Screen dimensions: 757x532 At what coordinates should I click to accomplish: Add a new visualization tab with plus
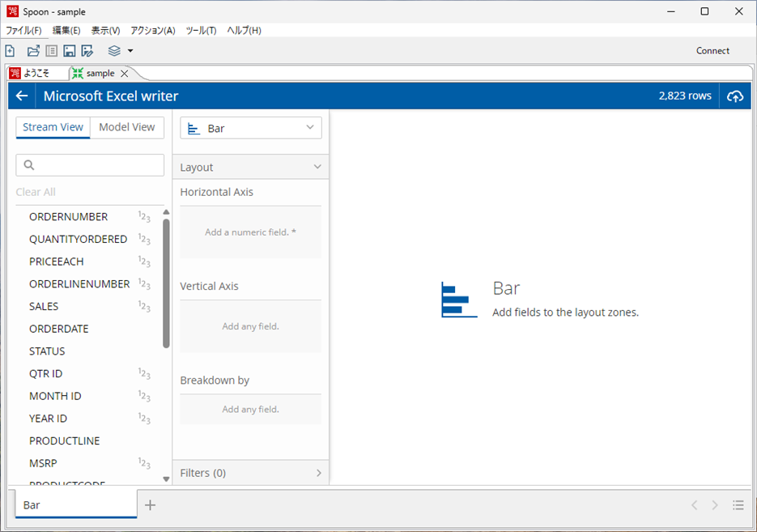(150, 505)
